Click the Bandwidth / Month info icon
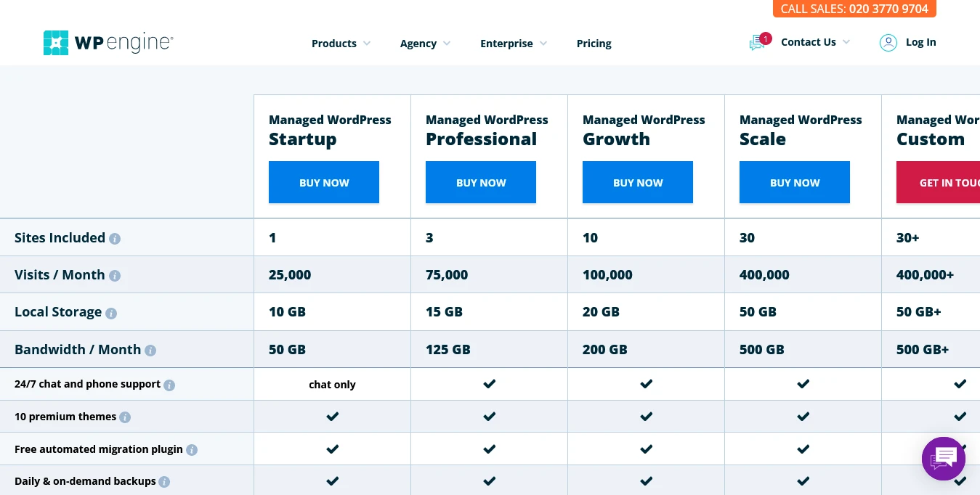The height and width of the screenshot is (495, 980). (x=150, y=351)
